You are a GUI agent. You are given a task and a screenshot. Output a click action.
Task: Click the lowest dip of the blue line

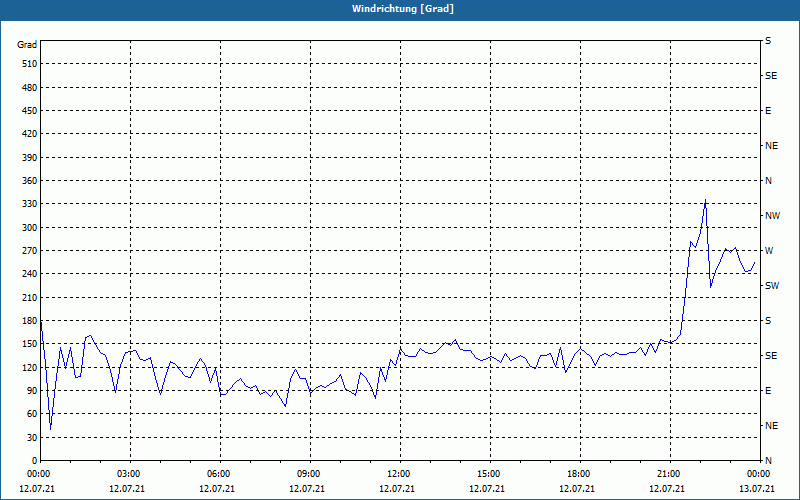[x=50, y=429]
